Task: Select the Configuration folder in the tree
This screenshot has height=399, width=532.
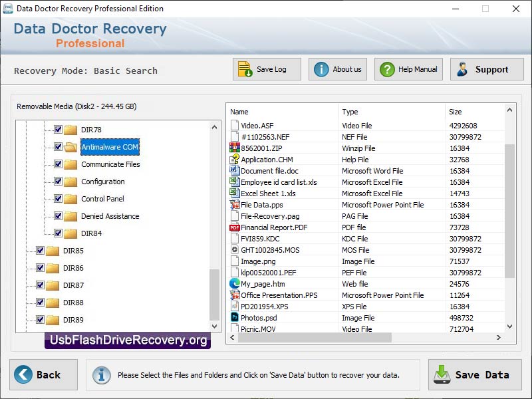Action: [x=103, y=182]
